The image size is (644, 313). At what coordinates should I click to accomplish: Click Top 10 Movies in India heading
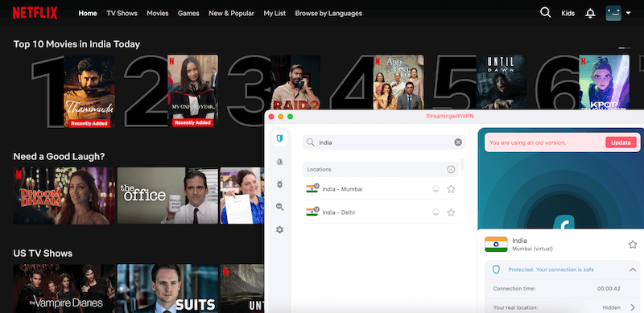coord(76,44)
